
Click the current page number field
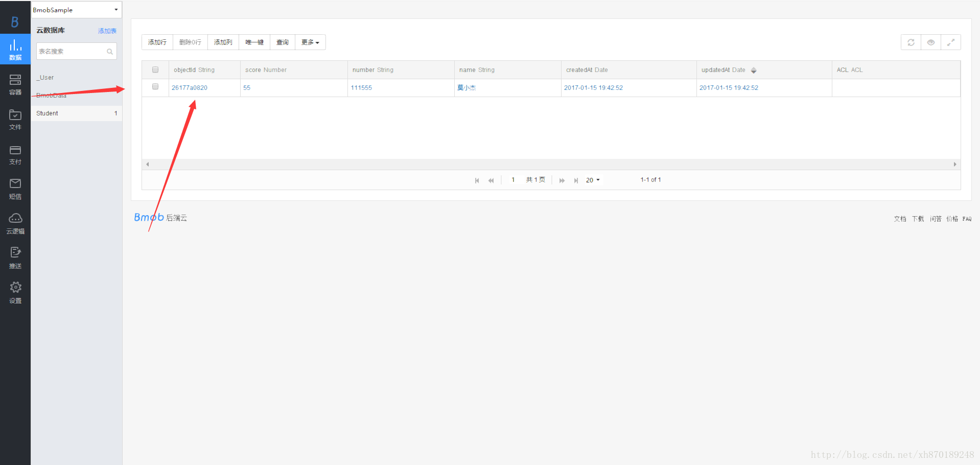[513, 180]
